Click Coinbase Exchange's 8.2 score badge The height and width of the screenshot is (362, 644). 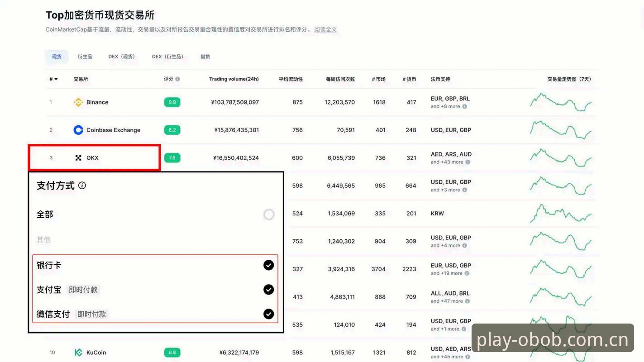(172, 130)
